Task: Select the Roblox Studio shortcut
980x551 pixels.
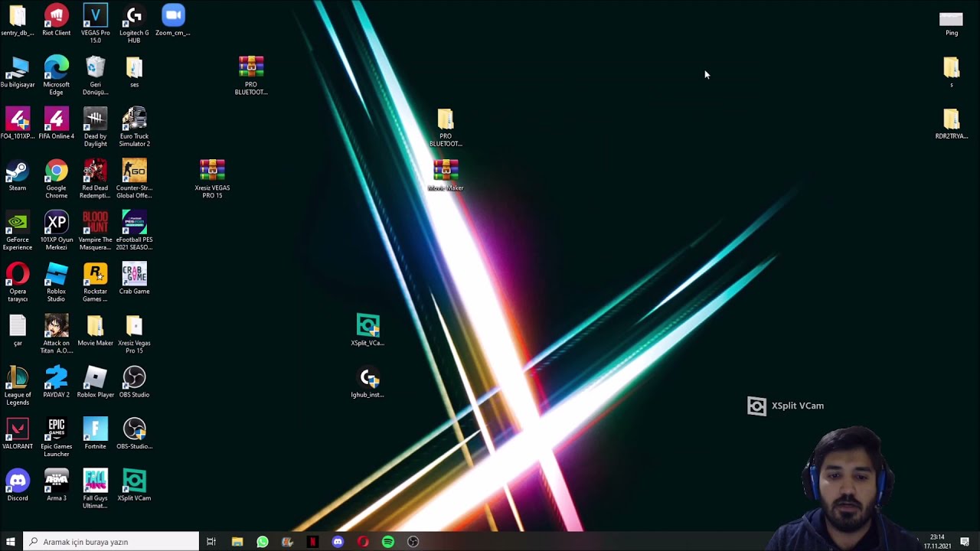Action: pyautogui.click(x=56, y=282)
